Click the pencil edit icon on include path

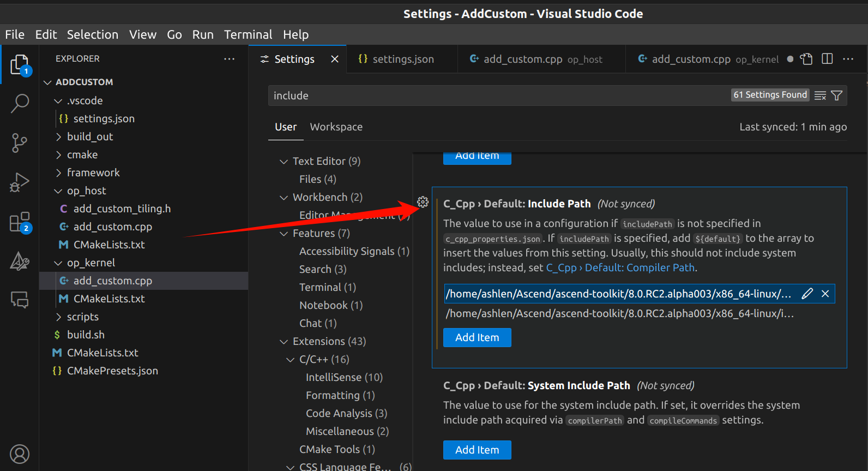807,294
